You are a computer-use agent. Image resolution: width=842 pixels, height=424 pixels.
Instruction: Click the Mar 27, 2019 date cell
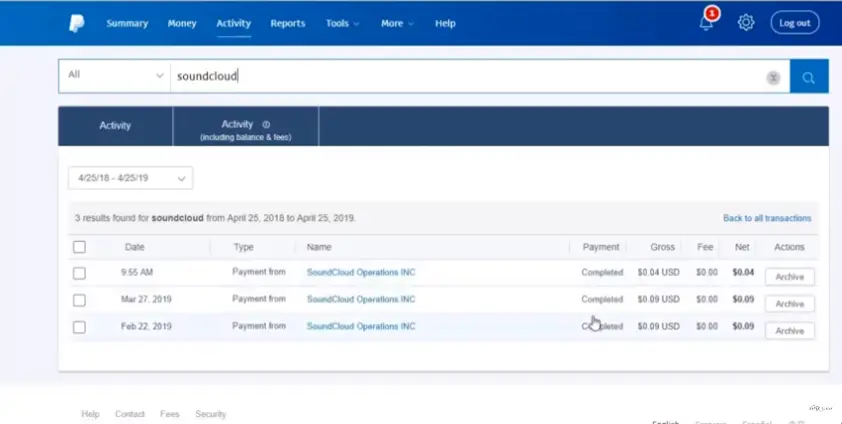tap(146, 299)
